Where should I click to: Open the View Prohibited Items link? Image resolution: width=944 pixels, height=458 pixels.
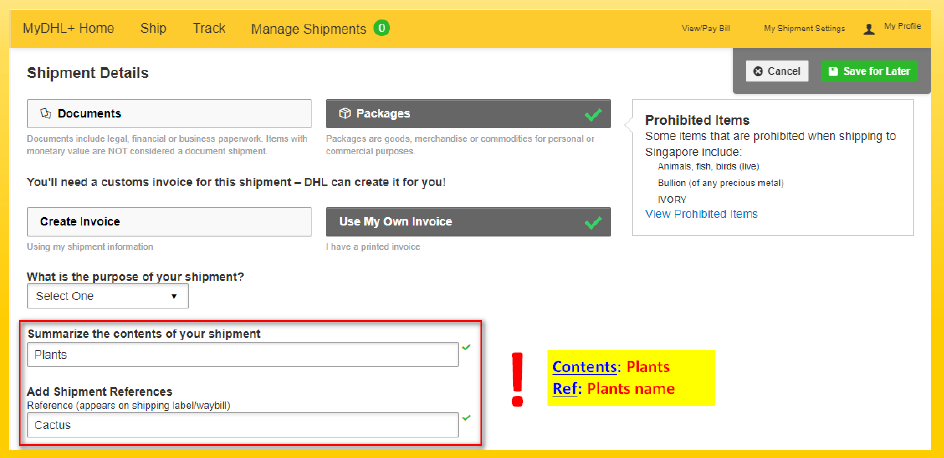click(x=701, y=214)
